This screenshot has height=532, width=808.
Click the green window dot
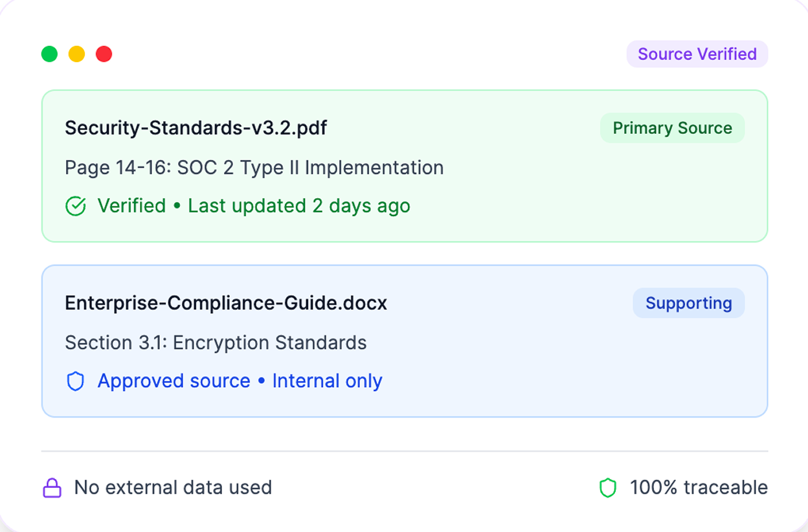[x=49, y=54]
